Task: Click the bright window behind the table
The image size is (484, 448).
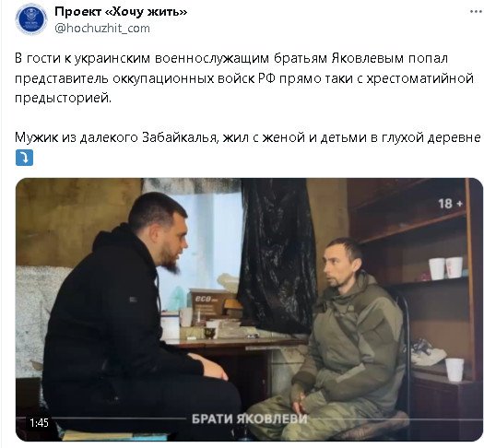Action: point(201,247)
